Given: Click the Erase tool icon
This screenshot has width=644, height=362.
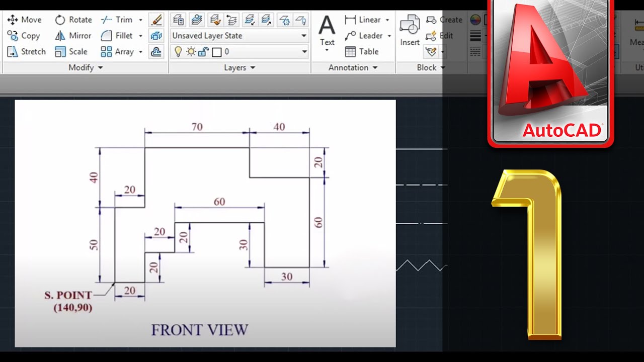Looking at the screenshot, I should pyautogui.click(x=156, y=20).
